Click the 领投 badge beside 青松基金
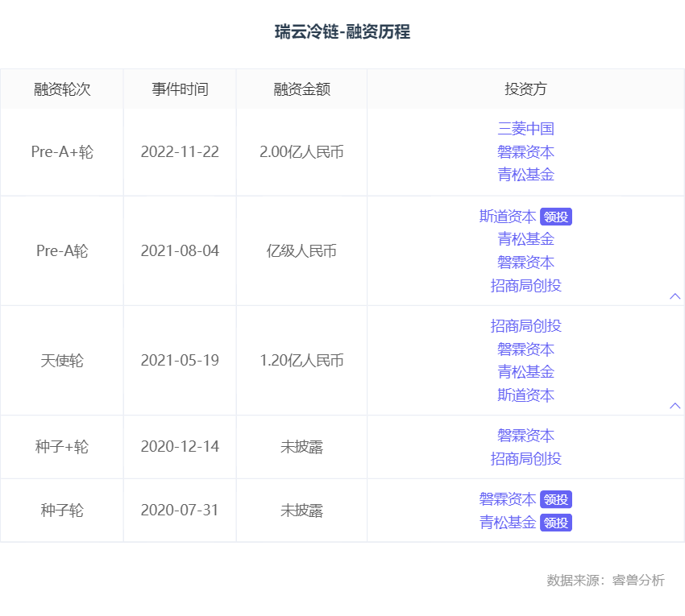 pyautogui.click(x=555, y=523)
